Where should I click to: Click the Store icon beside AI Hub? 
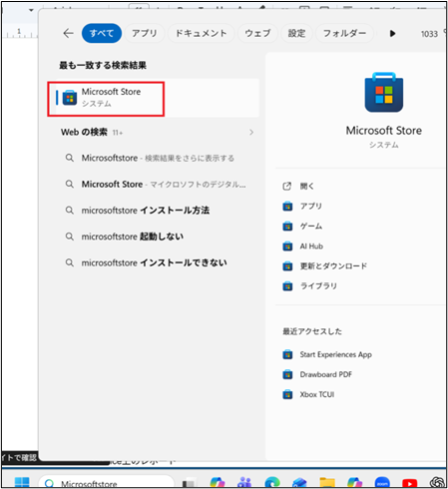tap(287, 246)
